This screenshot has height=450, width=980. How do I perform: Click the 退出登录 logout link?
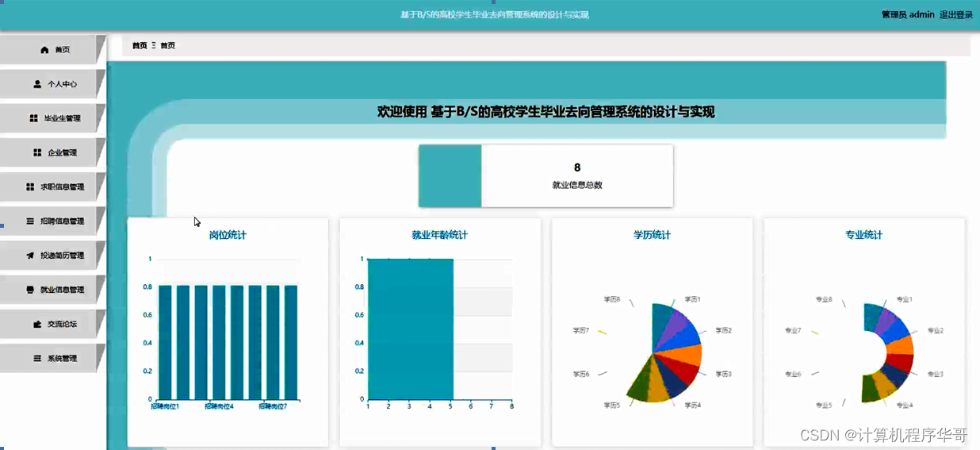click(956, 14)
